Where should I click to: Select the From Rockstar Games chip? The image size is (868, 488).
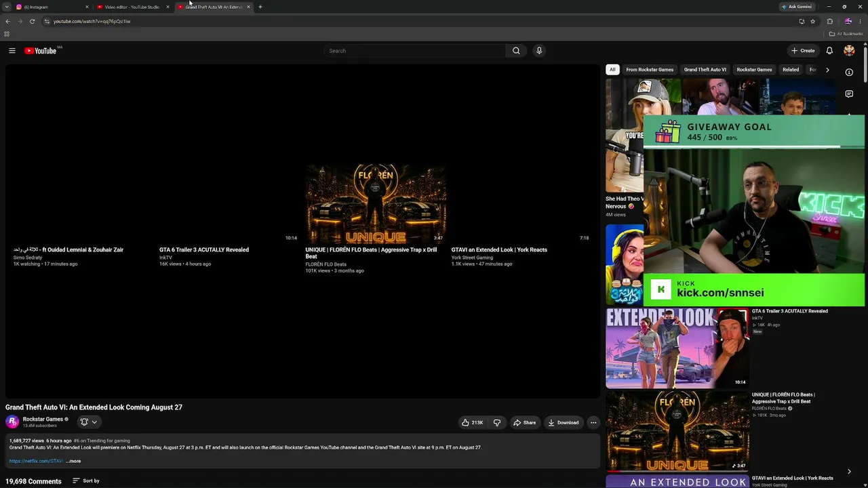point(650,70)
